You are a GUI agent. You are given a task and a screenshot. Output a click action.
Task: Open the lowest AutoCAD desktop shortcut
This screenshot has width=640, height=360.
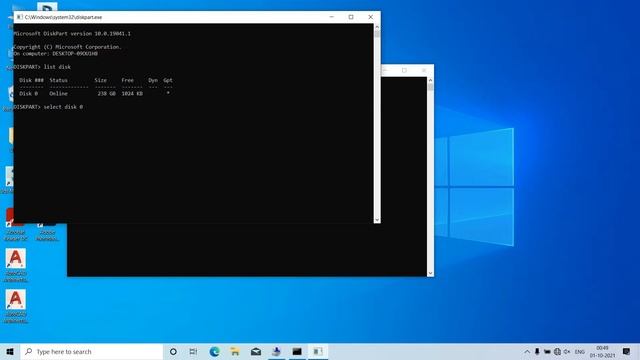coord(16,307)
